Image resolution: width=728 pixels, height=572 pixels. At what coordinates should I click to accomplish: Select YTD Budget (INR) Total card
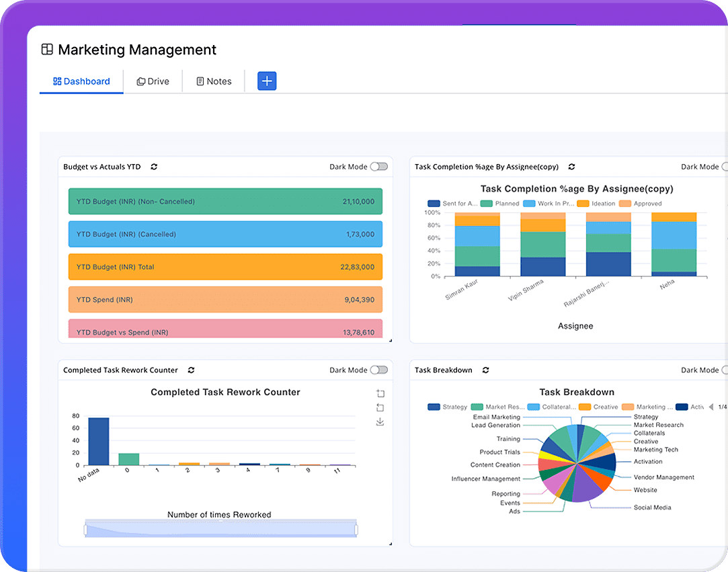225,267
